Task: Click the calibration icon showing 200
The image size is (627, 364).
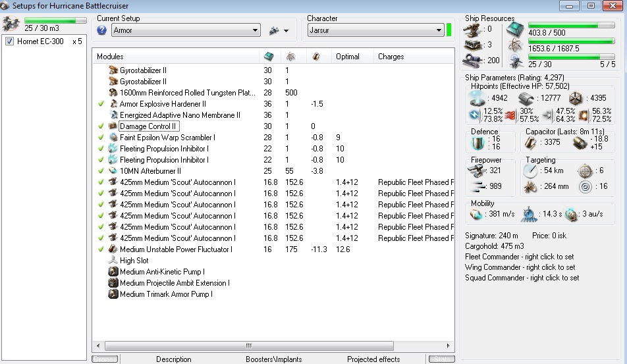Action: click(473, 61)
